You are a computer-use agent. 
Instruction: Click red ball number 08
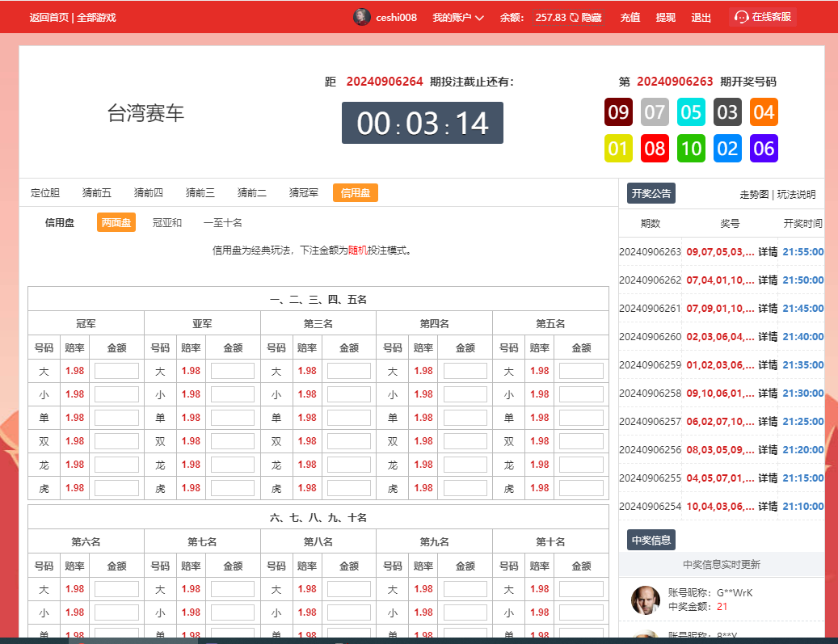point(655,148)
